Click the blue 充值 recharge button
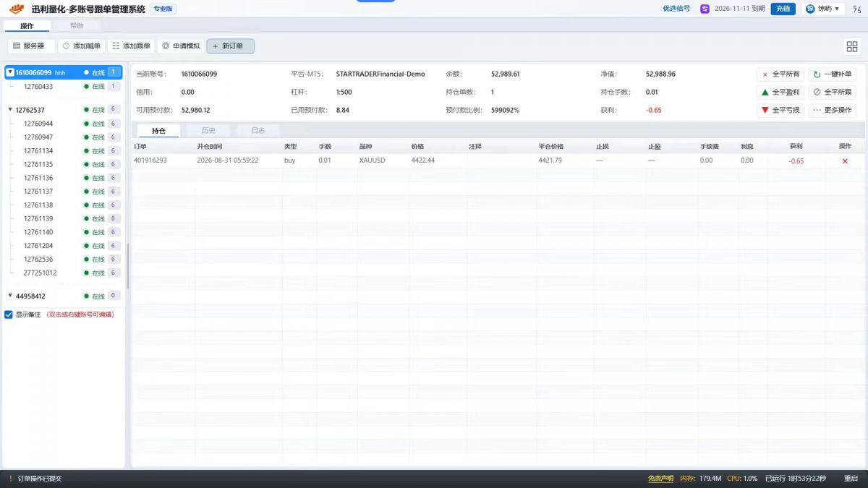The image size is (868, 488). 783,9
